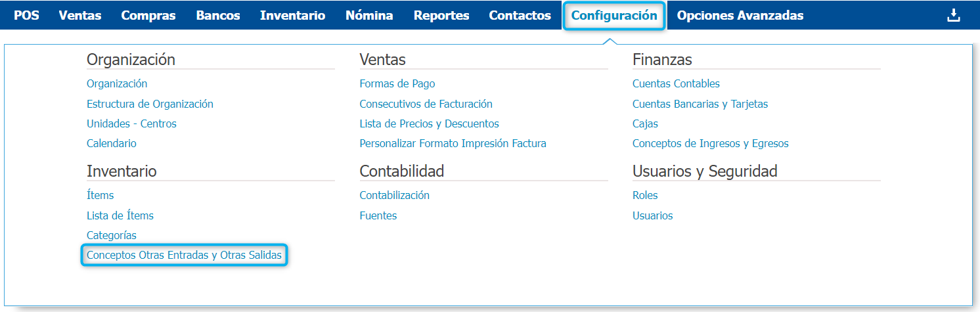Click the download icon in top bar
The image size is (980, 312).
click(953, 15)
